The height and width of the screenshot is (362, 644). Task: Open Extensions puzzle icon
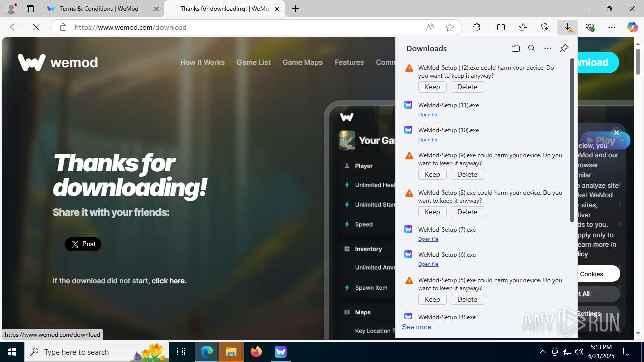[x=476, y=27]
